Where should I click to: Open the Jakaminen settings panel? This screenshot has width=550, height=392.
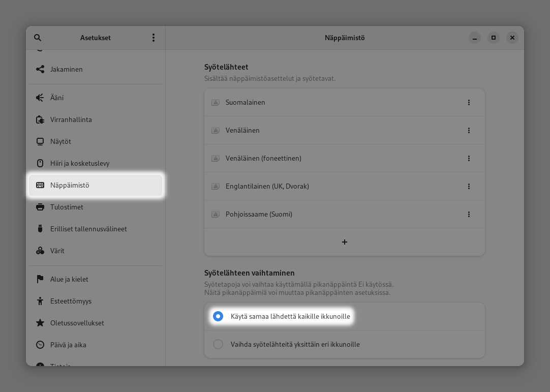66,69
